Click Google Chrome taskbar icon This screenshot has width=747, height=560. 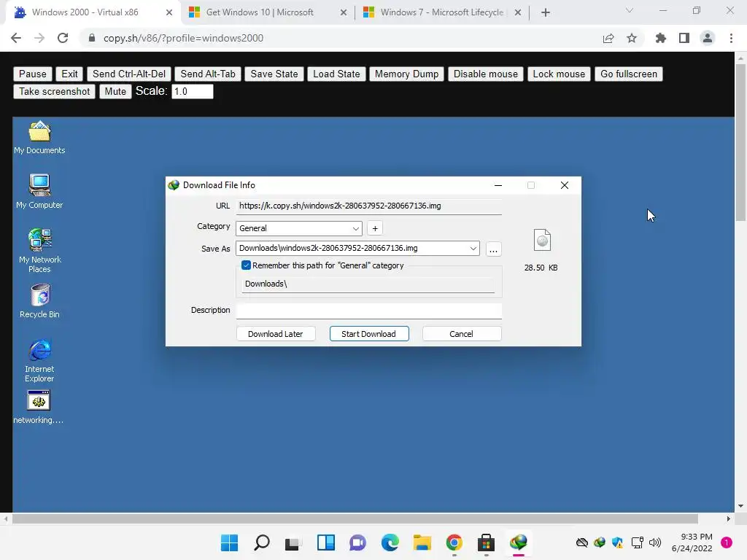pyautogui.click(x=454, y=542)
